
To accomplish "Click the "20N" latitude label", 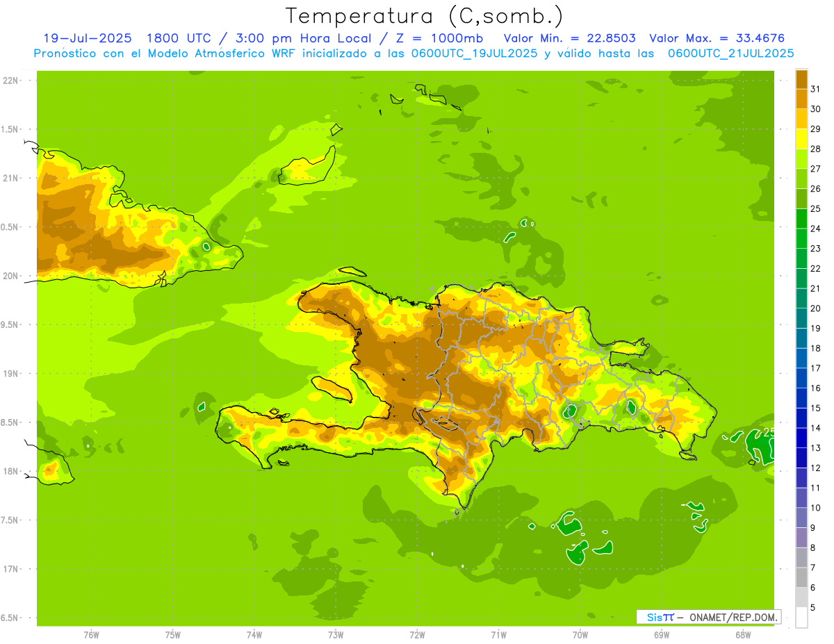I will point(10,276).
